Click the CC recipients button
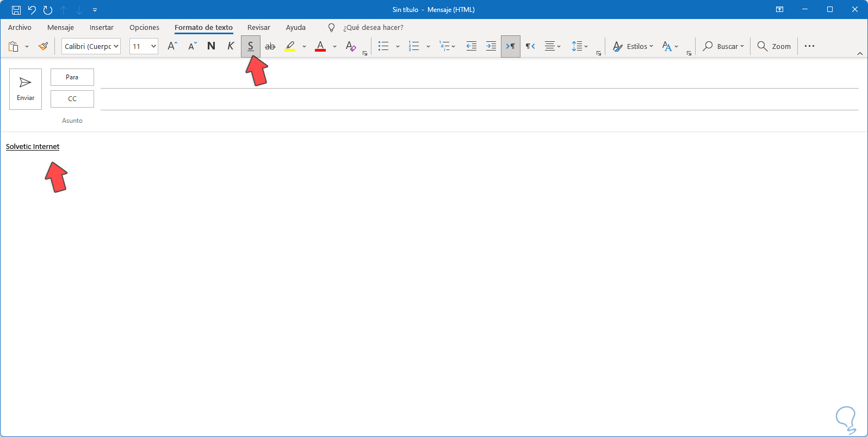The image size is (868, 437). click(x=72, y=99)
